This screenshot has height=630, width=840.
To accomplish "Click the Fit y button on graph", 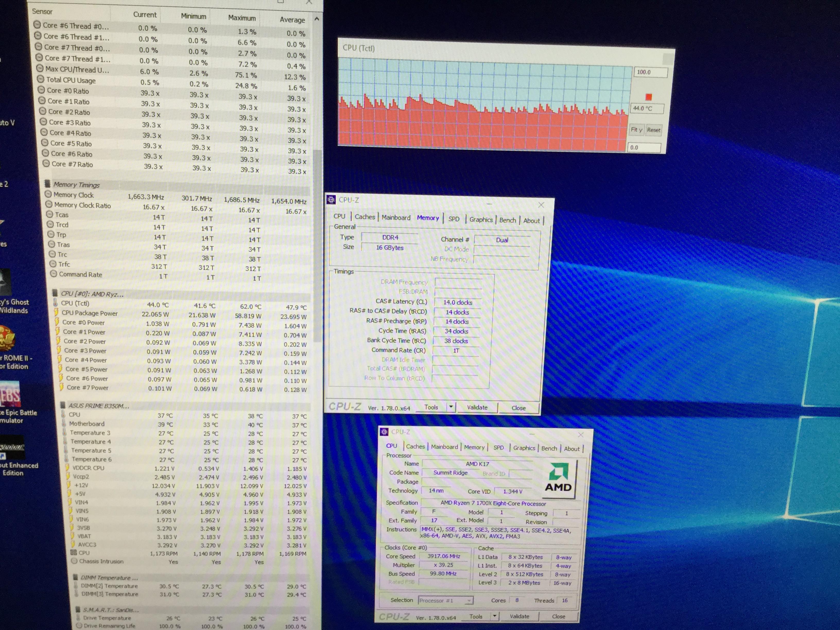I will (636, 130).
